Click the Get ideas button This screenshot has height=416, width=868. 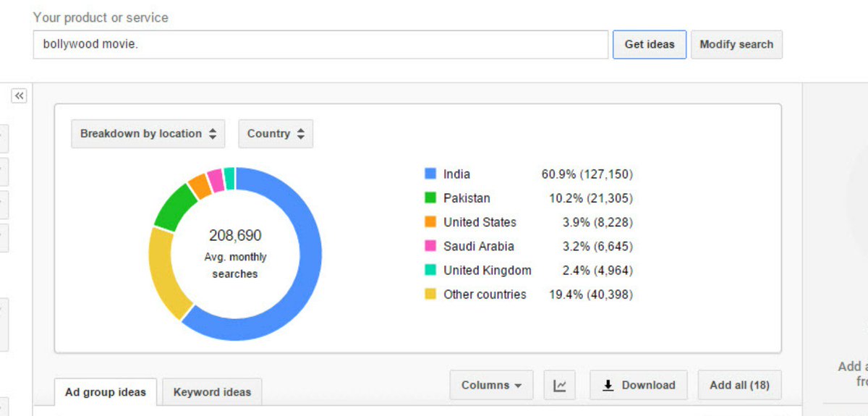pyautogui.click(x=650, y=44)
